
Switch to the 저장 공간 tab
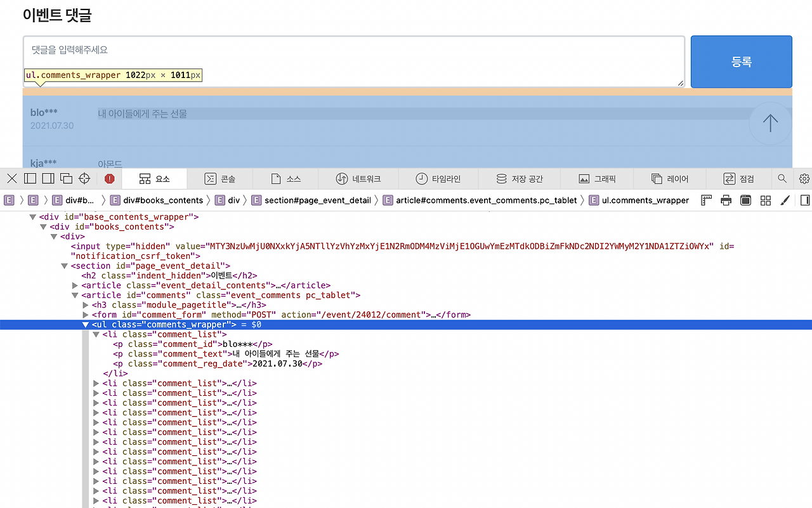point(520,179)
